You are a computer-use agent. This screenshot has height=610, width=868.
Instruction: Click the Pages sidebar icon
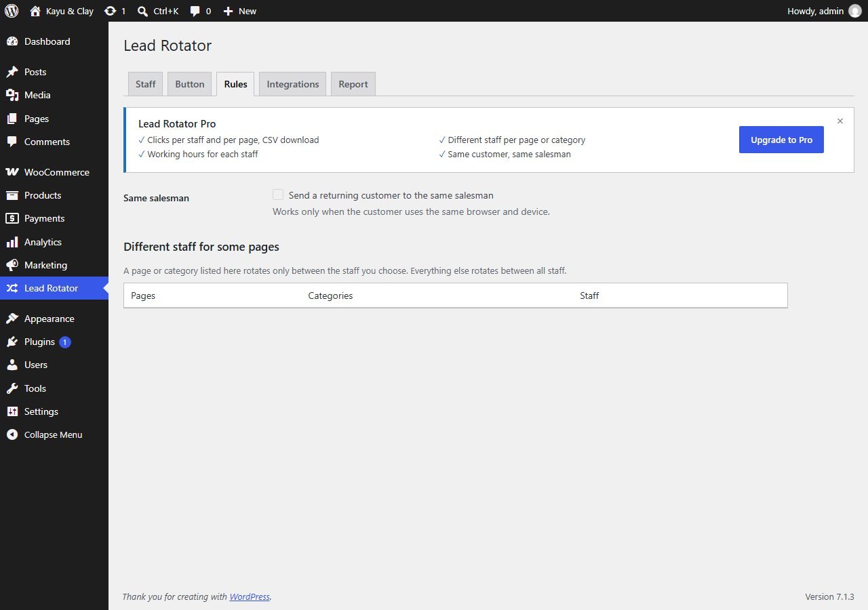tap(12, 119)
